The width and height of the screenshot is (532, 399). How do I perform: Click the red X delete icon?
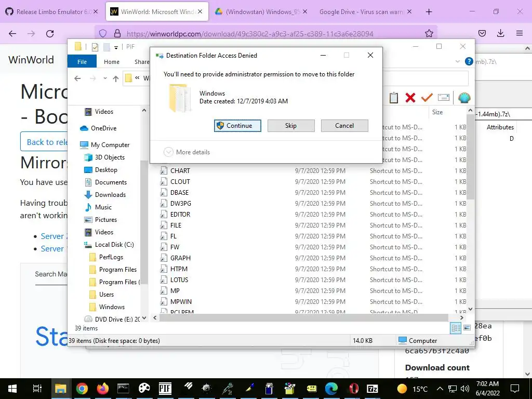410,98
